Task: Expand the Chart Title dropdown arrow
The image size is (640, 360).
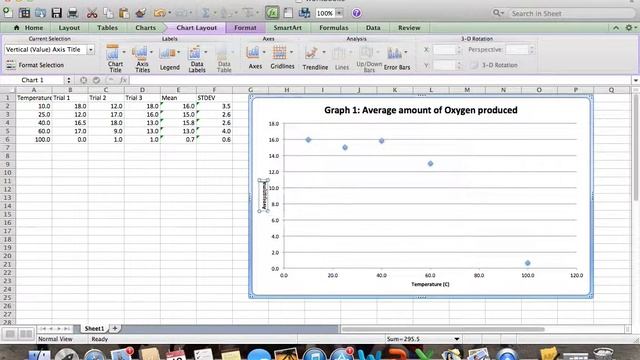Action: pos(124,52)
